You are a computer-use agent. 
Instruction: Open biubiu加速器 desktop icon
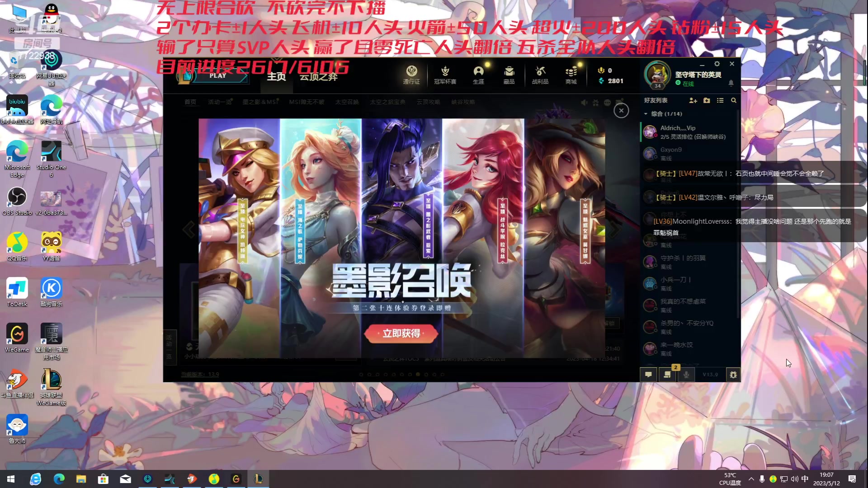[x=17, y=110]
